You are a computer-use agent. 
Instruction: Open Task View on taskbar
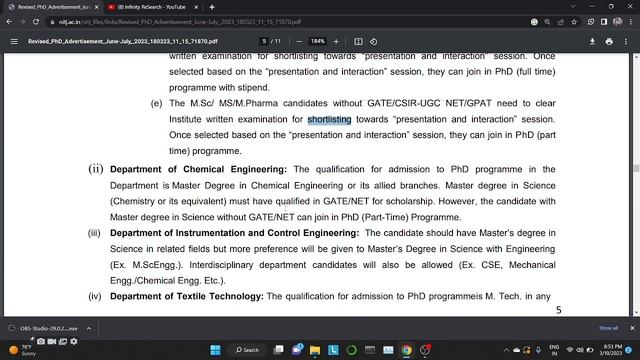278,350
